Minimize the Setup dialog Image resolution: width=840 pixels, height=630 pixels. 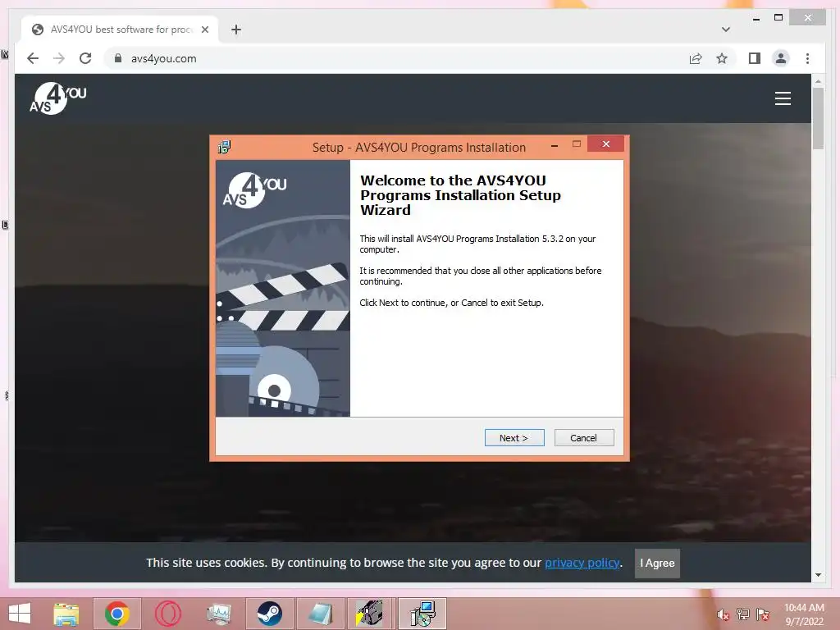(555, 145)
